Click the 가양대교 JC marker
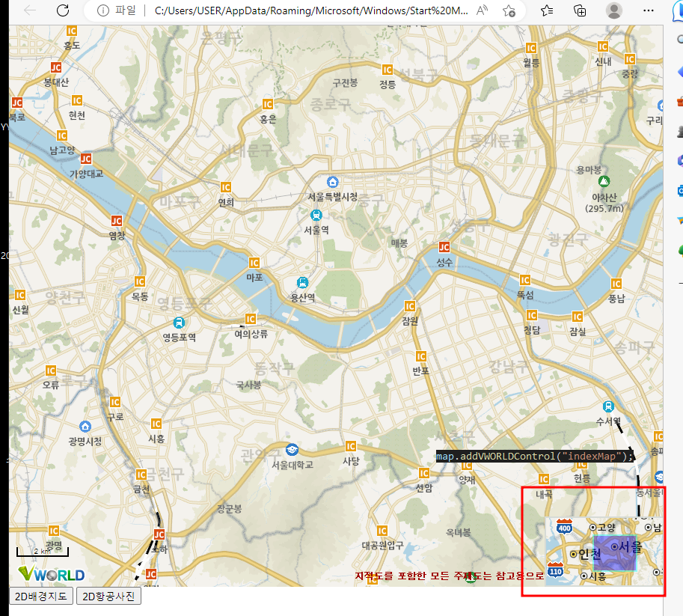The image size is (683, 616). pyautogui.click(x=86, y=159)
